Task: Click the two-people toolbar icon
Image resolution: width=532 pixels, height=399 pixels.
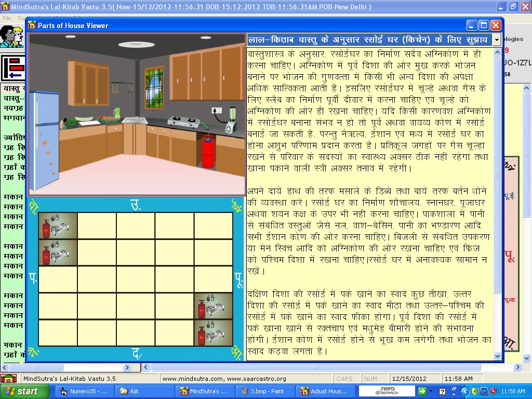Action: click(x=11, y=37)
